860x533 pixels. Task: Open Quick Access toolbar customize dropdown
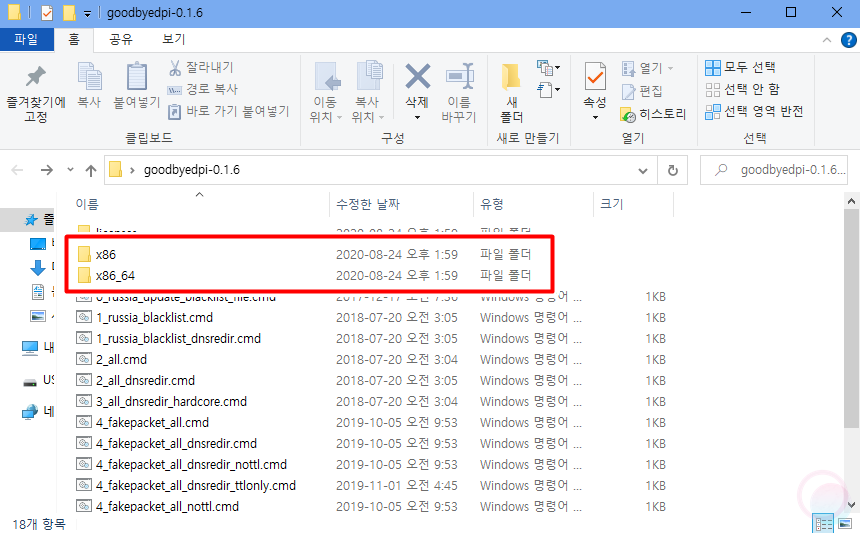click(87, 13)
